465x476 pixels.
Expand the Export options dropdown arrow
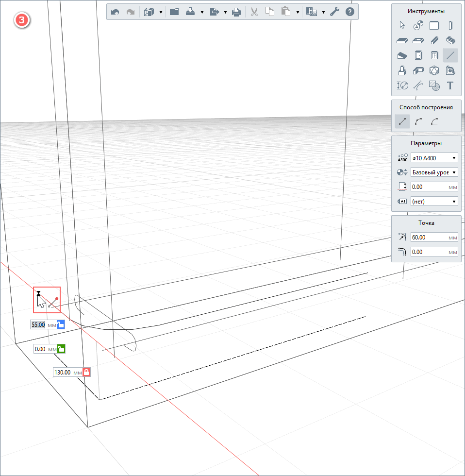(225, 12)
